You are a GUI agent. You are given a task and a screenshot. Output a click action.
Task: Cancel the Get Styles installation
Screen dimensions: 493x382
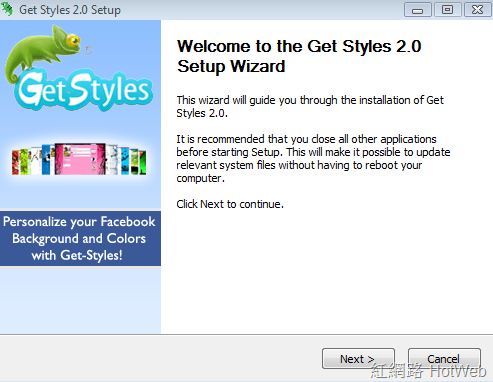(444, 359)
